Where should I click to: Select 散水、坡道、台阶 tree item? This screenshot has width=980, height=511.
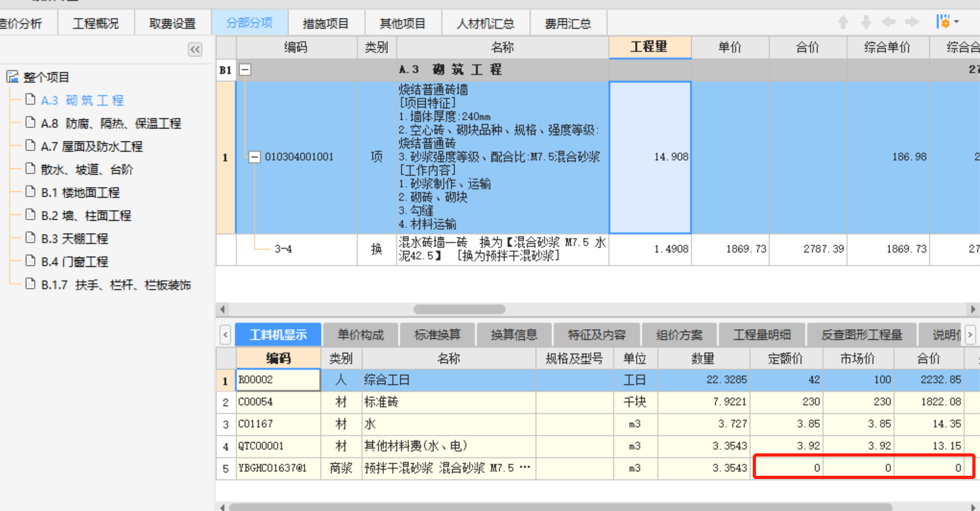pos(87,169)
